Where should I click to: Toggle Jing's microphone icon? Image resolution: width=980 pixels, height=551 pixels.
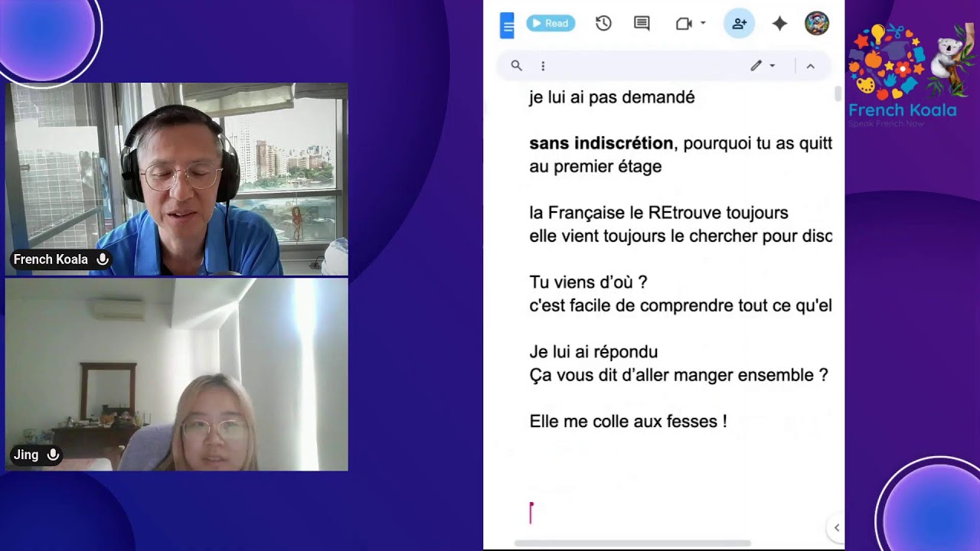53,455
